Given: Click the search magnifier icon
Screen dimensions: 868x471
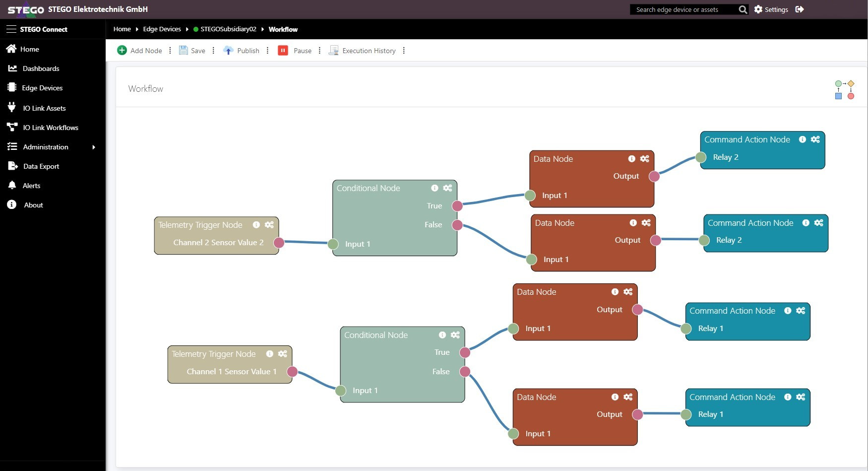Looking at the screenshot, I should [x=743, y=9].
